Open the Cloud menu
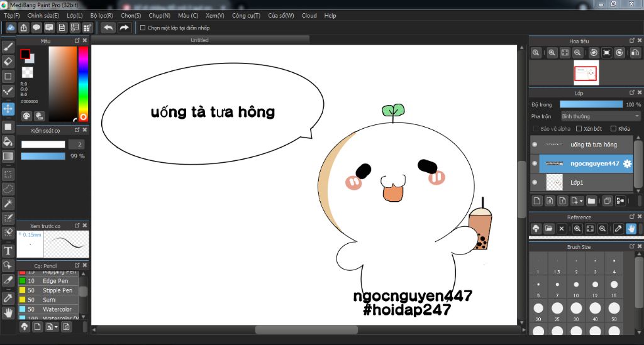The image size is (644, 345). [309, 16]
